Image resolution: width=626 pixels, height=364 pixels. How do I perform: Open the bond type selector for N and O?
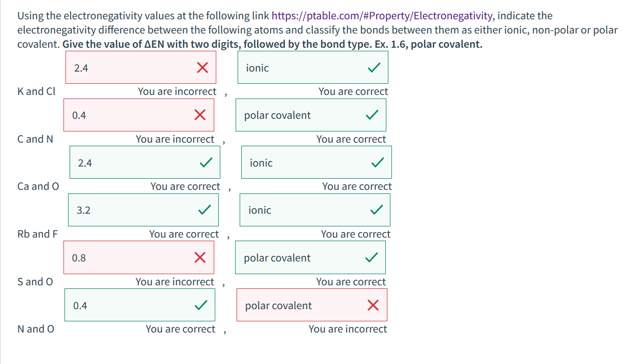[305, 305]
